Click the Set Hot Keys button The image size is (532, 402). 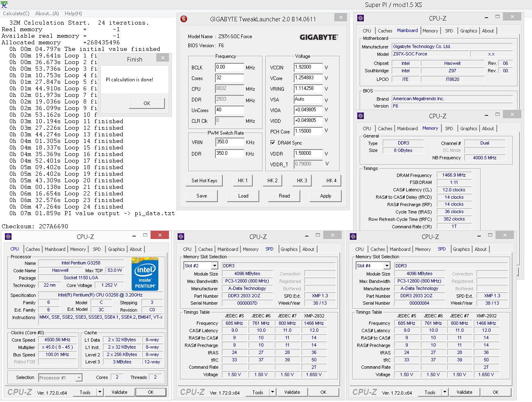[x=204, y=180]
